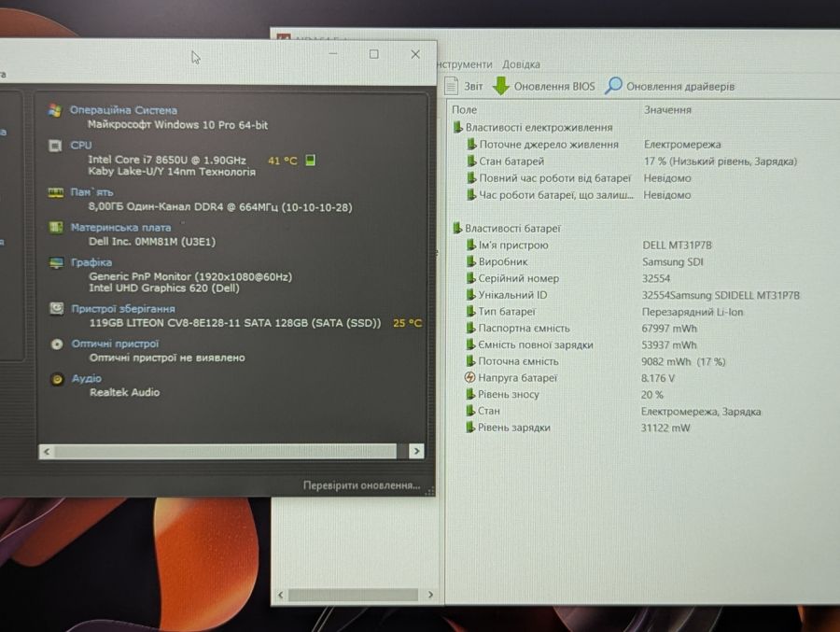The image size is (840, 632).
Task: Click the motherboard icon
Action: tap(56, 227)
